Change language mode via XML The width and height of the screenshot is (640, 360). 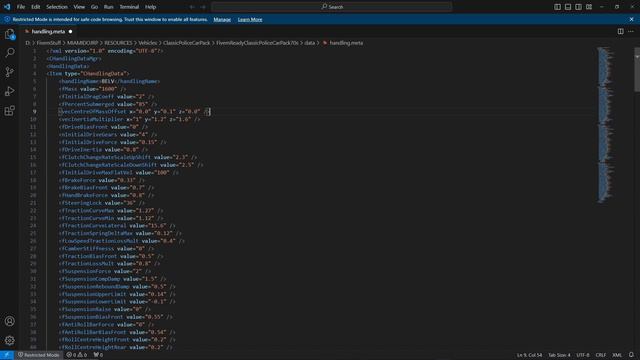pos(617,355)
